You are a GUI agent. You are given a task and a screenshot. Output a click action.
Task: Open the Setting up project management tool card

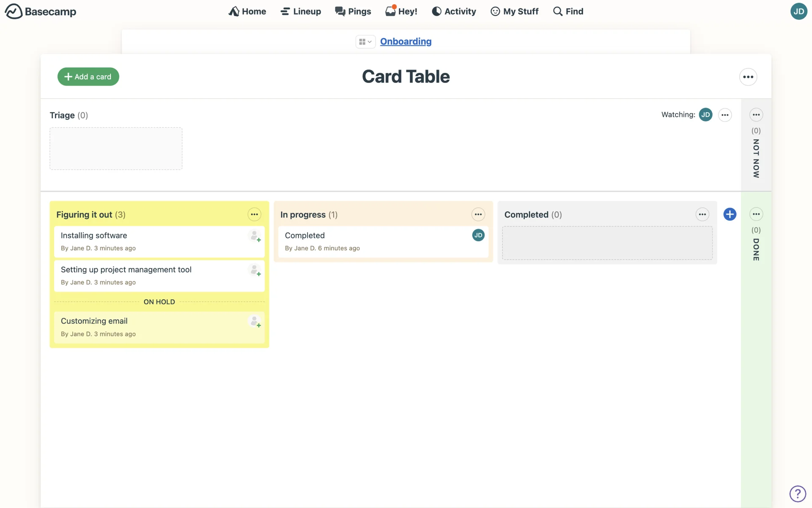[126, 270]
